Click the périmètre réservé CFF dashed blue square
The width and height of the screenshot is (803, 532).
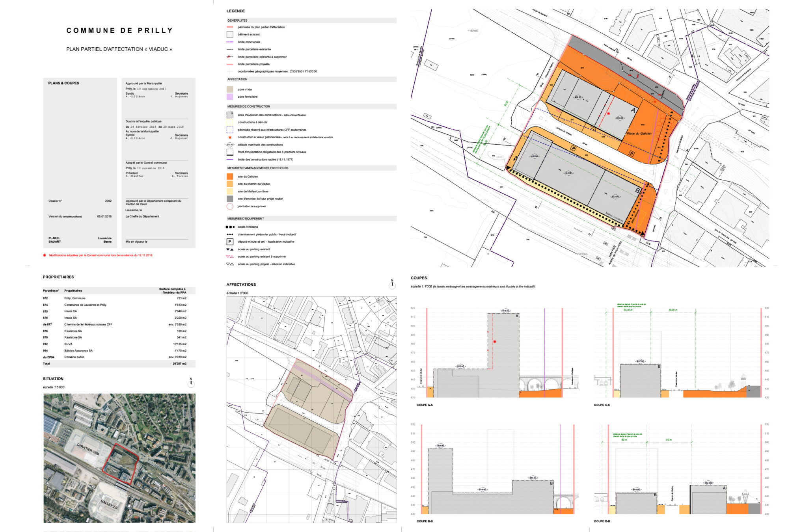click(230, 130)
